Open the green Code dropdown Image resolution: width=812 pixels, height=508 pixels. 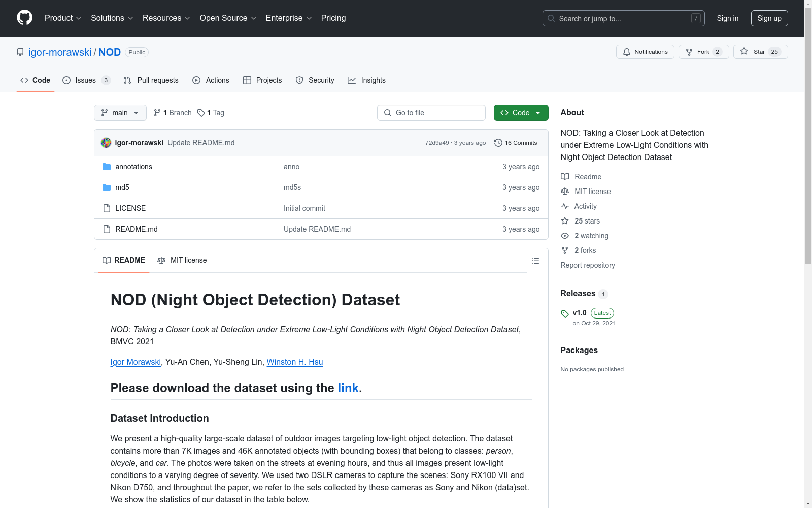pos(521,113)
